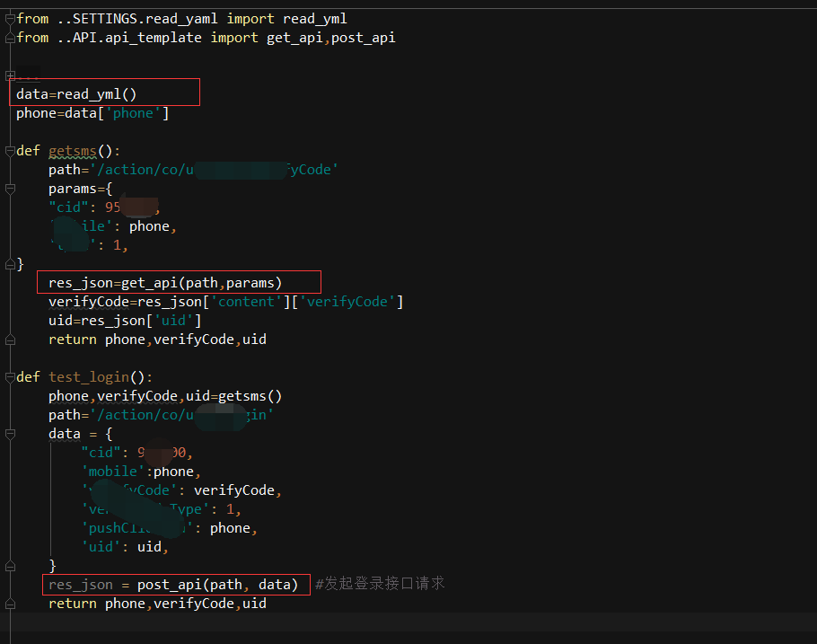Screen dimensions: 817x644
Task: Collapse the 'def test_login()' function
Action: pyautogui.click(x=10, y=377)
